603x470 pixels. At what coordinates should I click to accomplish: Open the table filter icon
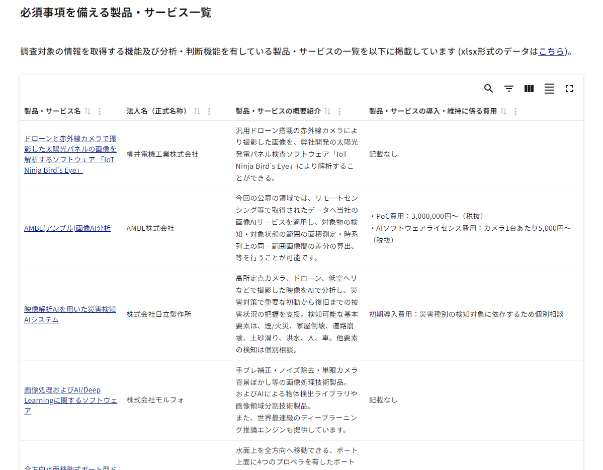[508, 89]
